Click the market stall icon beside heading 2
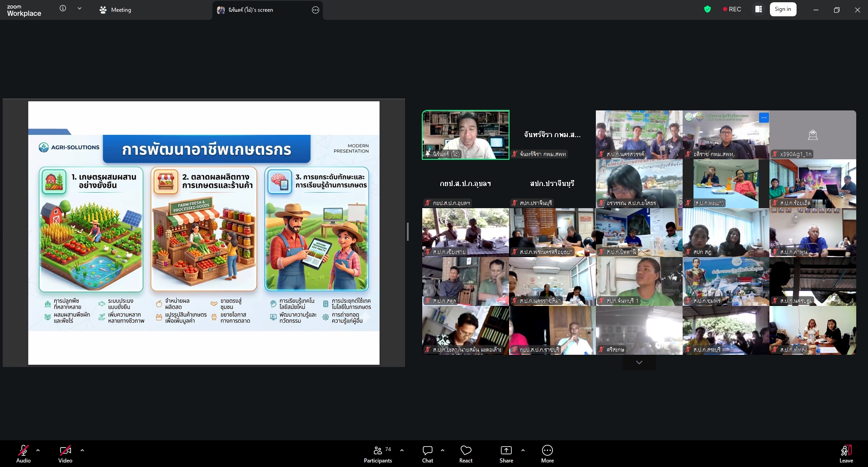Viewport: 868px width, 467px height. coord(165,181)
